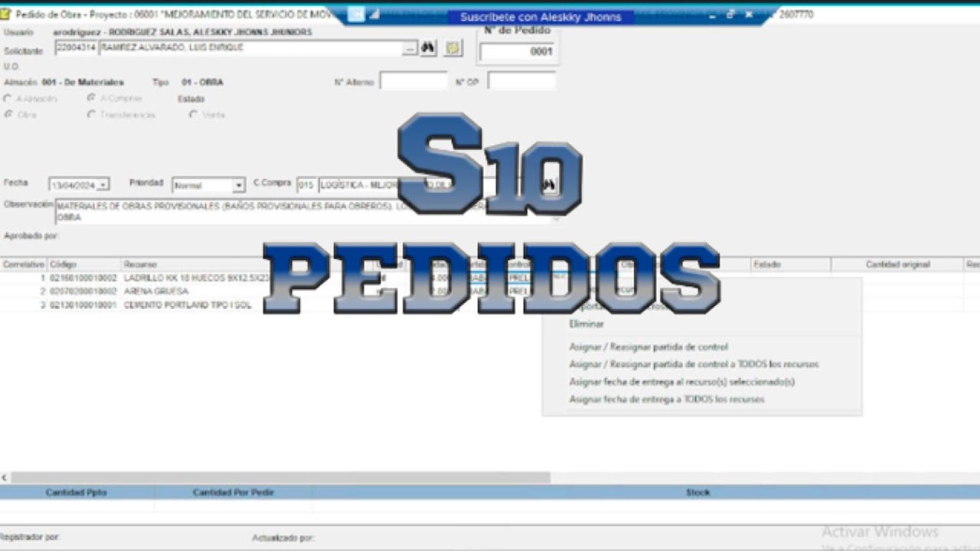Click the Cantidad Por Pedir header
The width and height of the screenshot is (980, 551).
(x=234, y=492)
